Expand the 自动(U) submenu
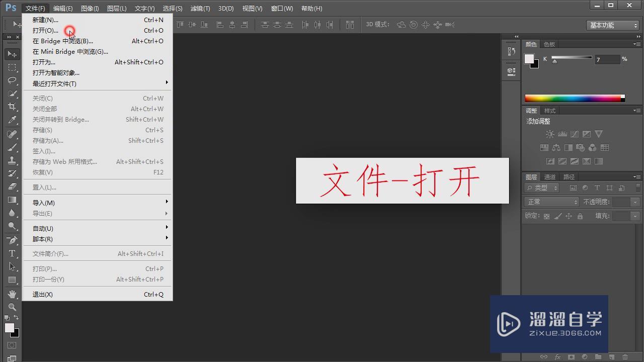Screen dimensions: 644x362 point(97,228)
